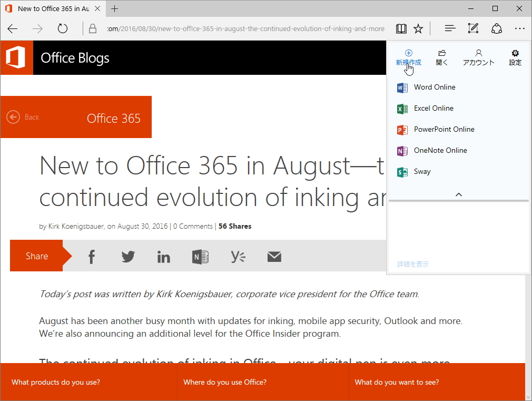The height and width of the screenshot is (401, 532).
Task: Add this page to favorites with the star
Action: pos(418,28)
